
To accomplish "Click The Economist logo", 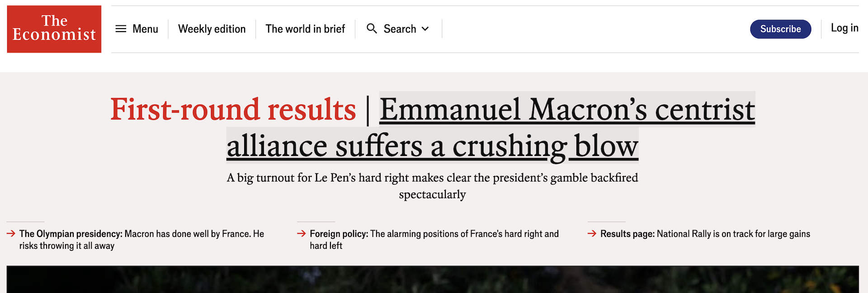I will pyautogui.click(x=54, y=29).
